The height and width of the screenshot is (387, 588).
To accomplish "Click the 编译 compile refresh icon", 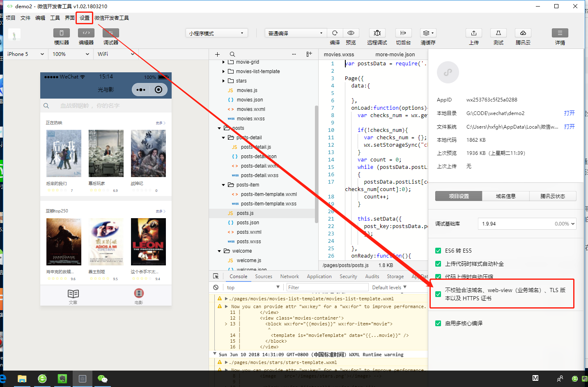I will 335,33.
